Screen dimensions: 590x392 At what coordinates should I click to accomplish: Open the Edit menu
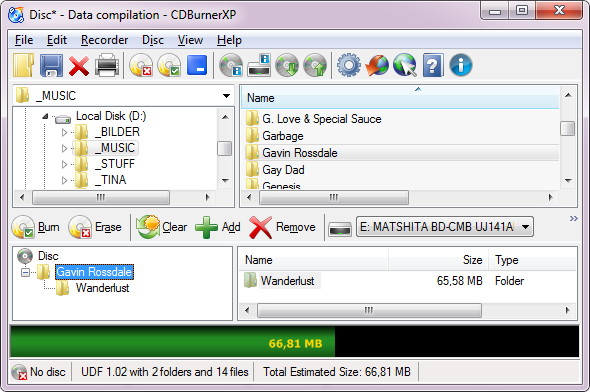pyautogui.click(x=57, y=40)
